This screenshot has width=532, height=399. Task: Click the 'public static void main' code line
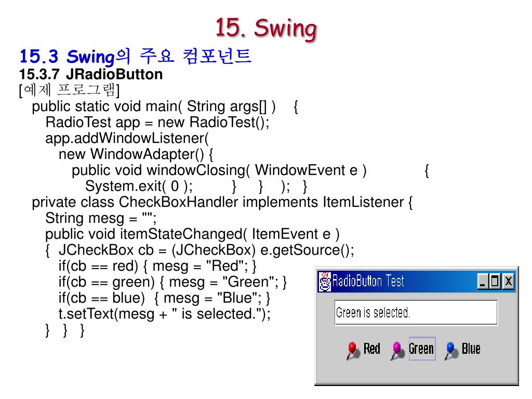[x=165, y=107]
